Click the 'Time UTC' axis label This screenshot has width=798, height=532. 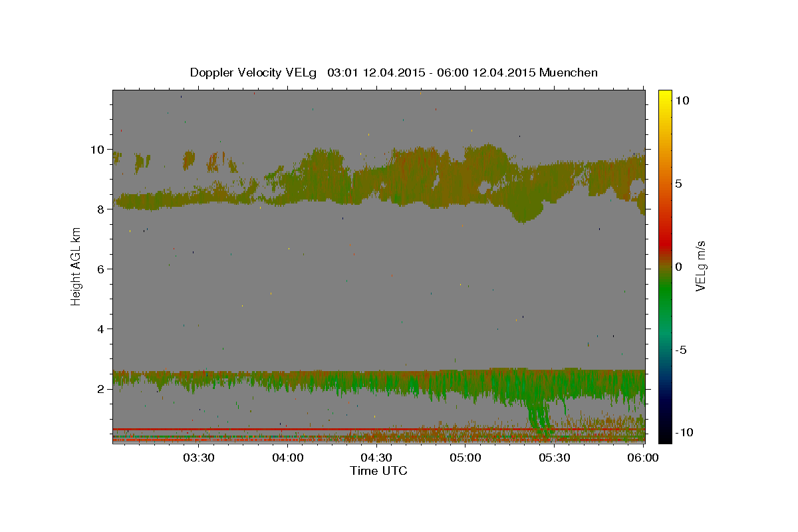pos(378,471)
